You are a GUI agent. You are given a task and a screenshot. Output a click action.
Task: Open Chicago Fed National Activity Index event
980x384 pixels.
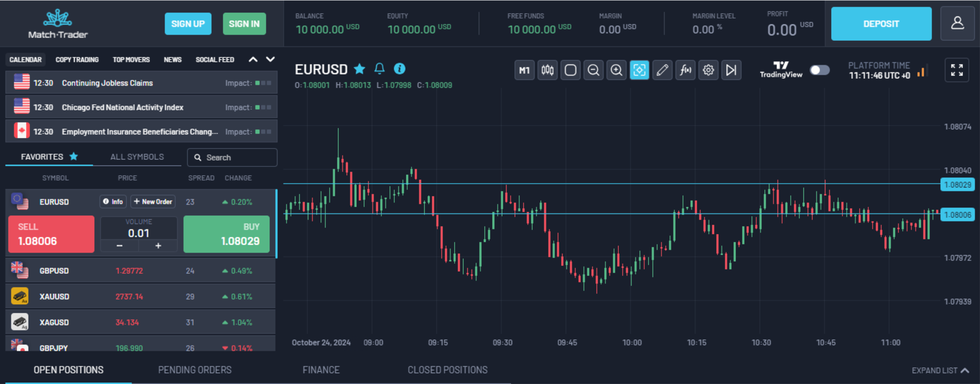coord(142,107)
